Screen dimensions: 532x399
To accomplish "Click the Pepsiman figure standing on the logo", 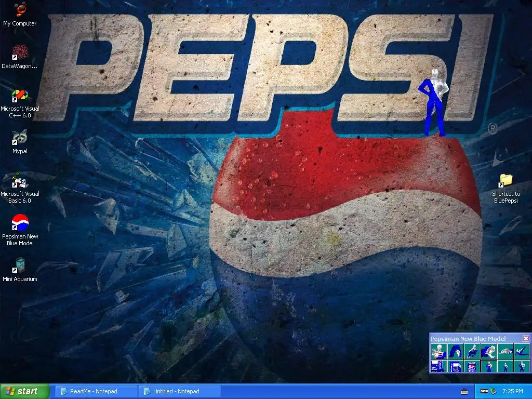I will 433,102.
